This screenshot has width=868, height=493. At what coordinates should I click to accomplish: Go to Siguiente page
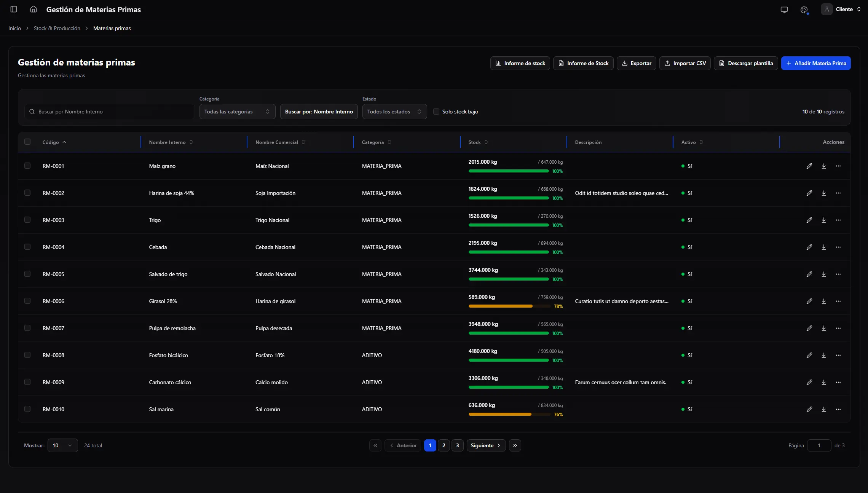click(x=486, y=445)
